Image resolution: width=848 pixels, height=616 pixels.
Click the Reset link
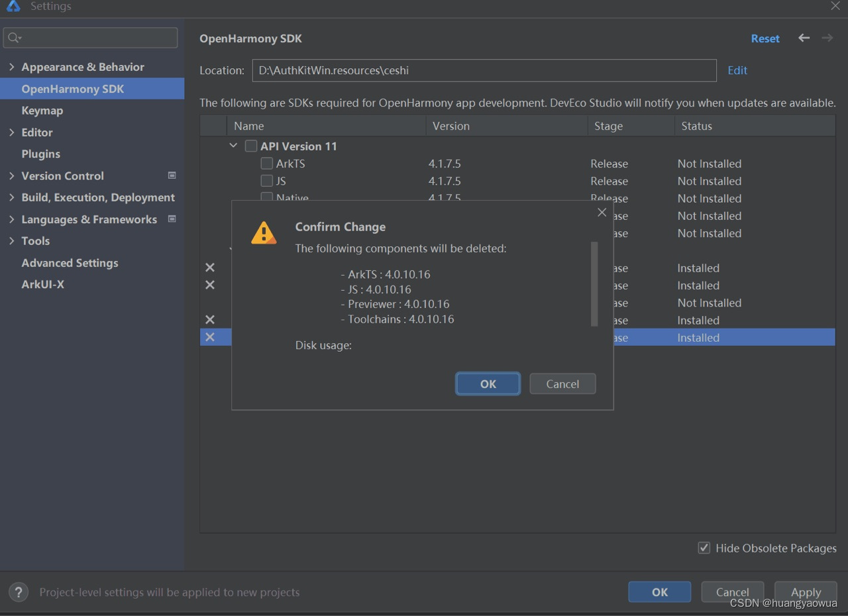pyautogui.click(x=765, y=38)
